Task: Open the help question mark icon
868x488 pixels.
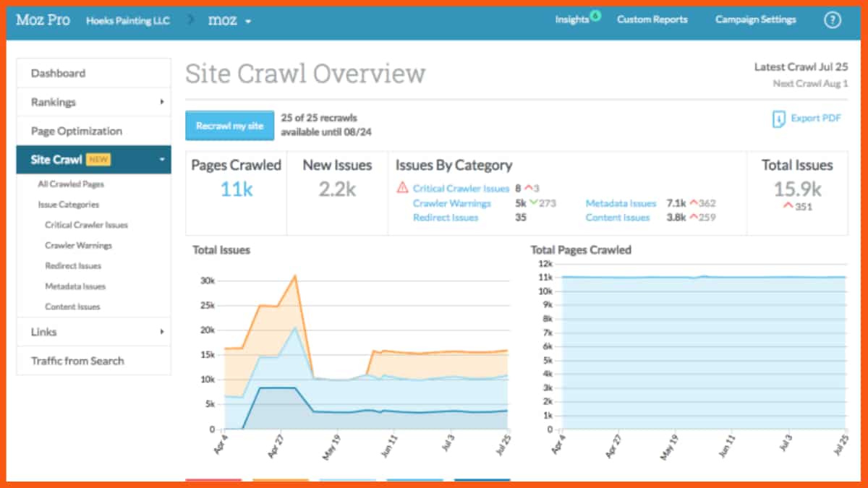Action: coord(833,20)
